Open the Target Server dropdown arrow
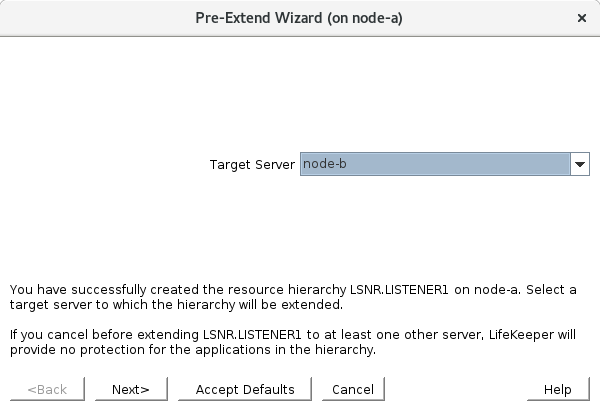The height and width of the screenshot is (411, 600). tap(580, 165)
